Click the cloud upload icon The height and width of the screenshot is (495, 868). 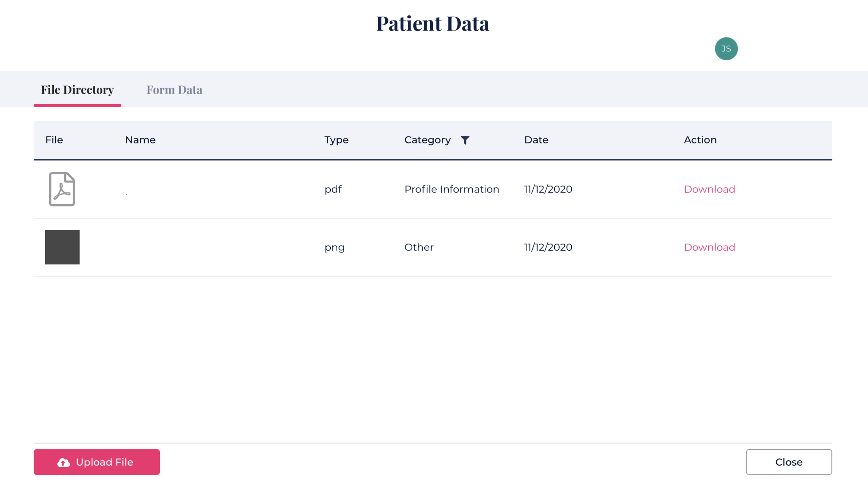pyautogui.click(x=64, y=463)
